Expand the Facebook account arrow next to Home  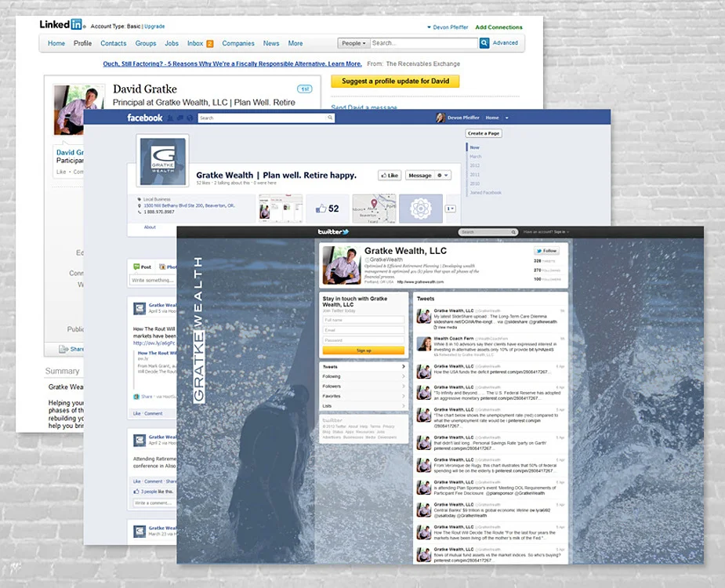pyautogui.click(x=507, y=118)
